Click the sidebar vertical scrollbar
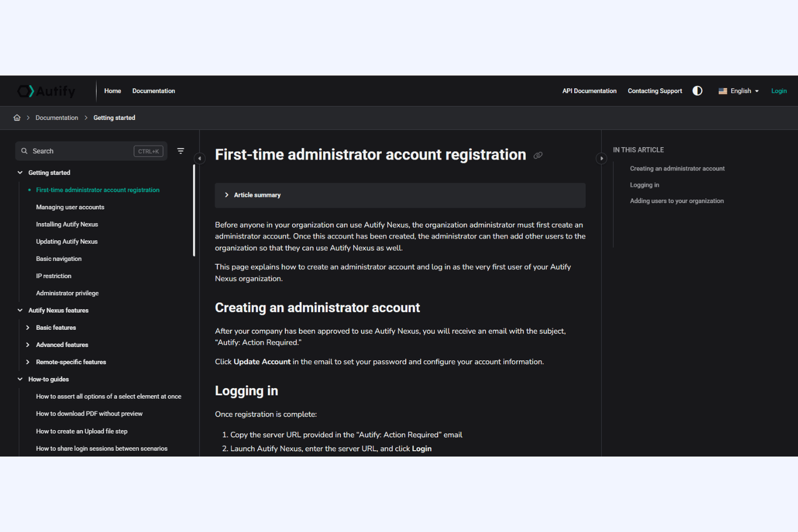This screenshot has width=798, height=532. point(194,210)
